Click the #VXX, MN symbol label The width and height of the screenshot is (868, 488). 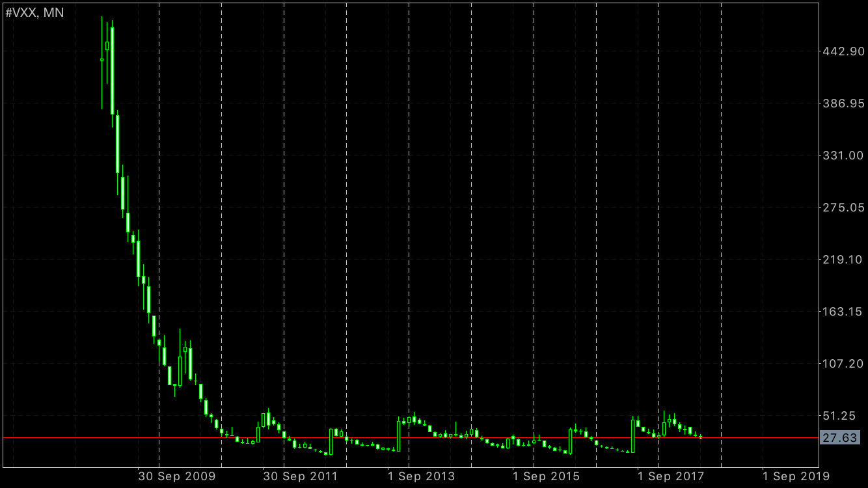pos(34,12)
